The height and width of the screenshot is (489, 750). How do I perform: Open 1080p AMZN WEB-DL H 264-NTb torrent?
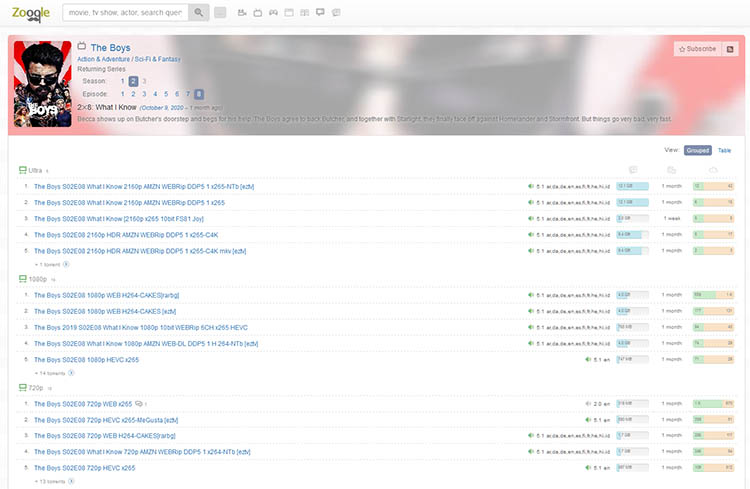(x=146, y=344)
